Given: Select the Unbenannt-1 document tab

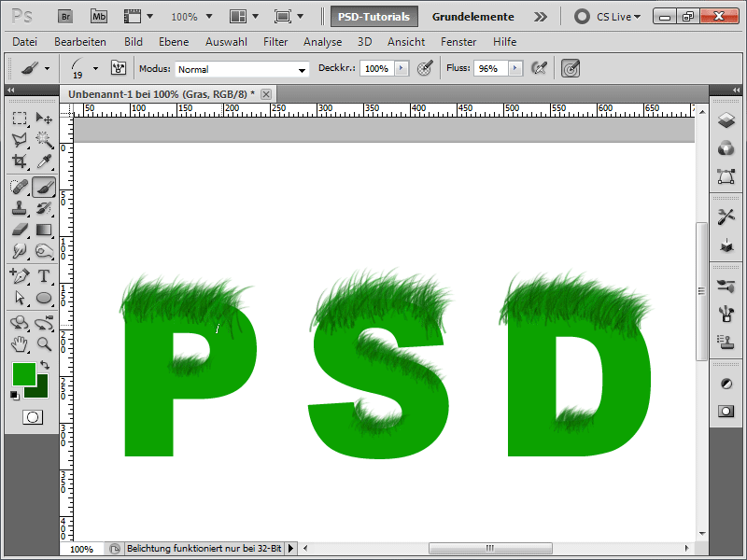Looking at the screenshot, I should tap(168, 94).
